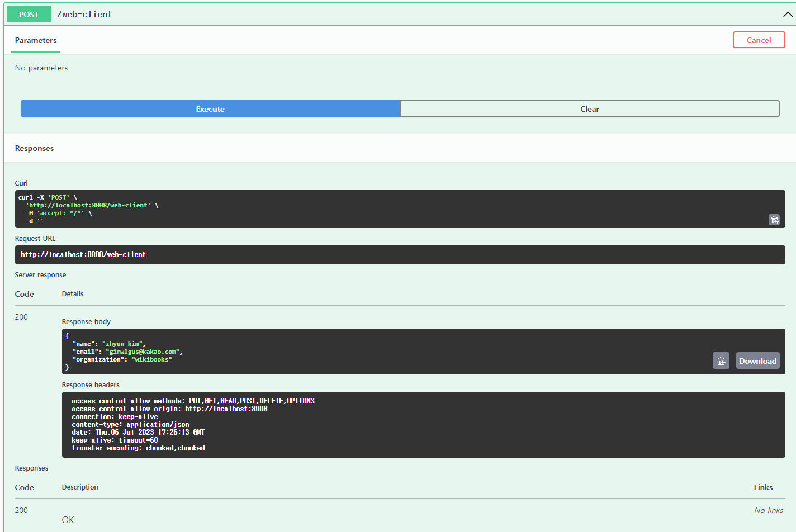The height and width of the screenshot is (532, 796).
Task: Click the 'No links' text
Action: pyautogui.click(x=769, y=510)
